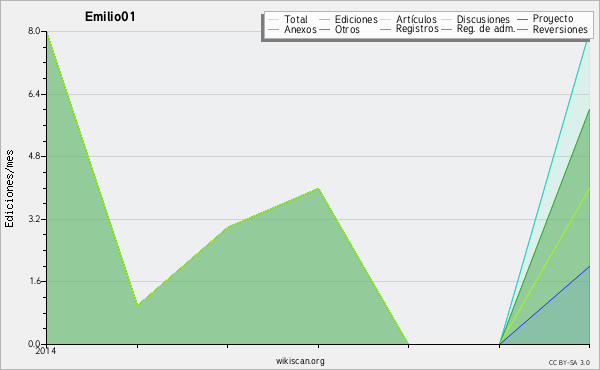Image resolution: width=600 pixels, height=370 pixels.
Task: Click the 'Reg. de adm.' legend label
Action: point(486,29)
